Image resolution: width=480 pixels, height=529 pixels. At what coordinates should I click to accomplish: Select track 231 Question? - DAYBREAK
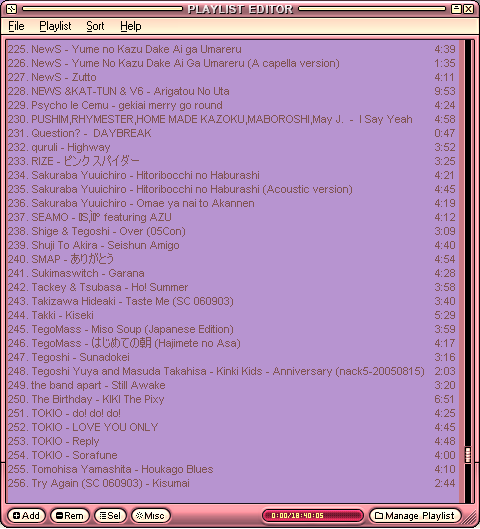click(232, 133)
